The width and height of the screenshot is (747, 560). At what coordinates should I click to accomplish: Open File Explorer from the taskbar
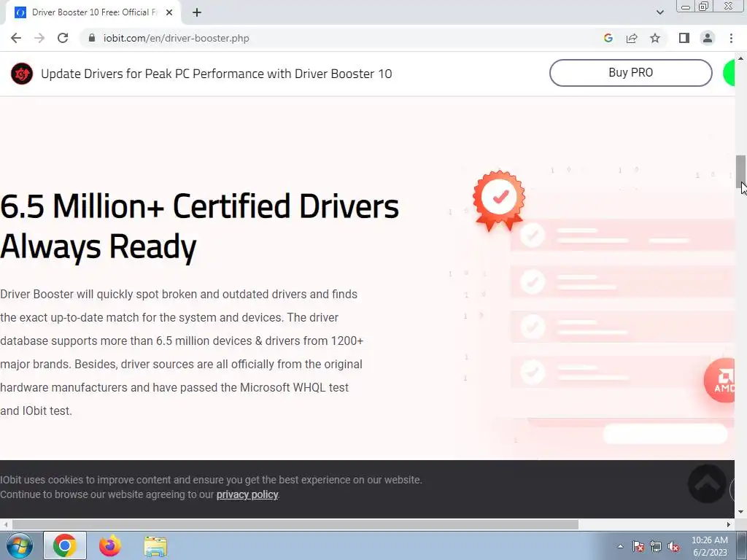pyautogui.click(x=155, y=545)
